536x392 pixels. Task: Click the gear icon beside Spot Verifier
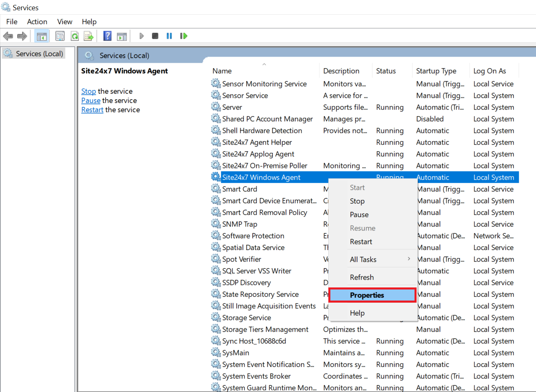(216, 259)
